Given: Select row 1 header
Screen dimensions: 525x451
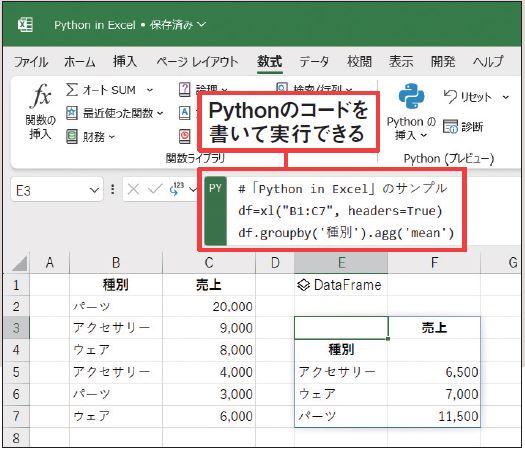Looking at the screenshot, I should click(x=16, y=285).
